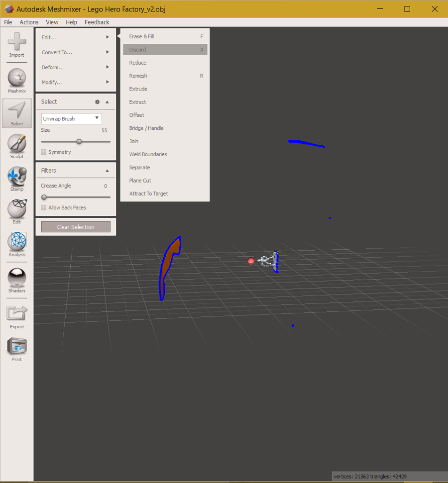Image resolution: width=448 pixels, height=483 pixels.
Task: Choose Plane Cut menu entry
Action: (165, 181)
